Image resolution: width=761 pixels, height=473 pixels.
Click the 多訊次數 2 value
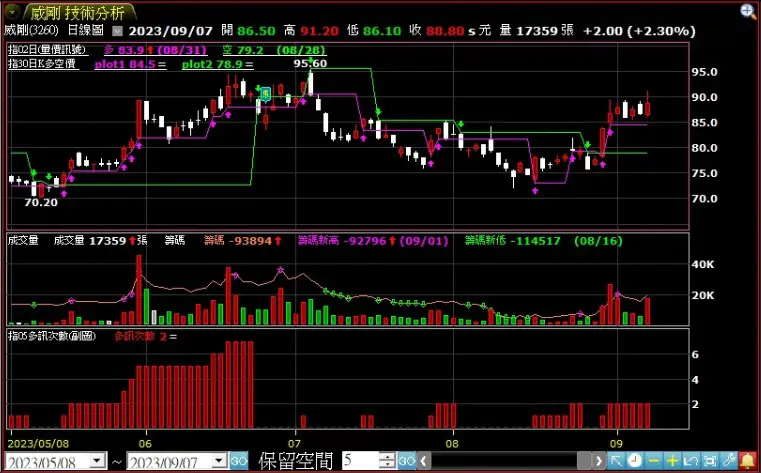click(x=145, y=336)
